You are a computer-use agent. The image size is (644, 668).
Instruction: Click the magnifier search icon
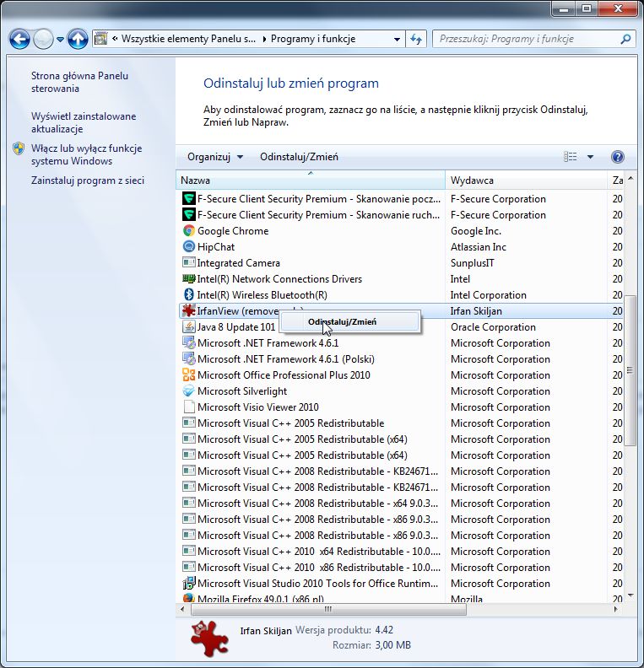pyautogui.click(x=625, y=39)
